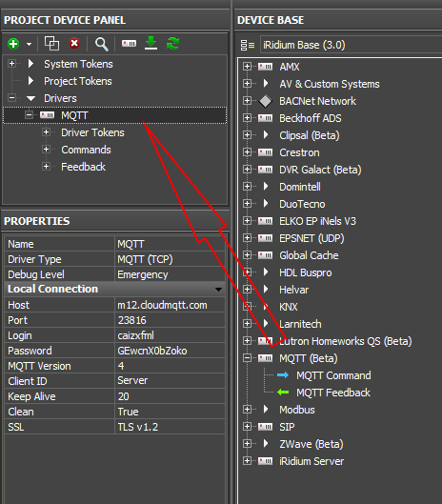Click the iRidium Server device icon

265,461
